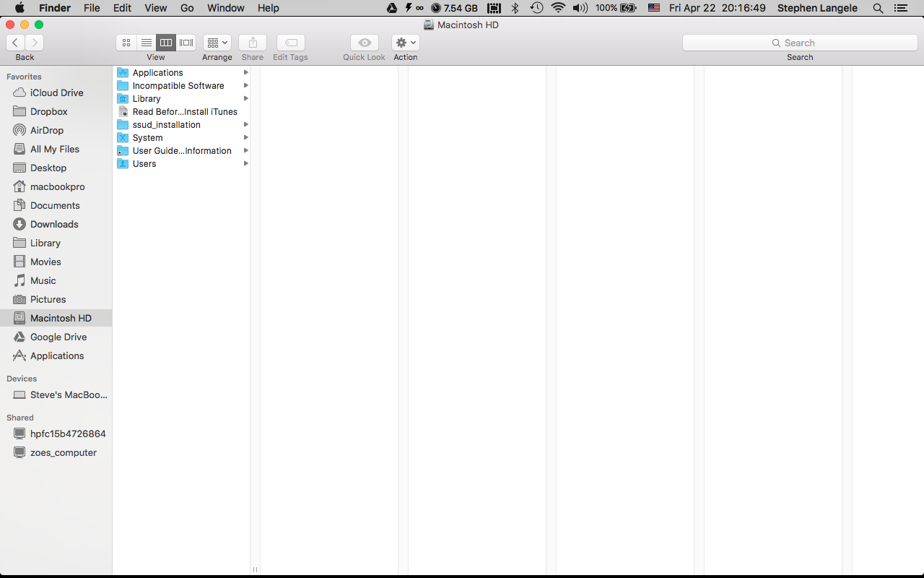Screen dimensions: 924x578
Task: Select the Read Before You Install iTunes file
Action: click(182, 111)
